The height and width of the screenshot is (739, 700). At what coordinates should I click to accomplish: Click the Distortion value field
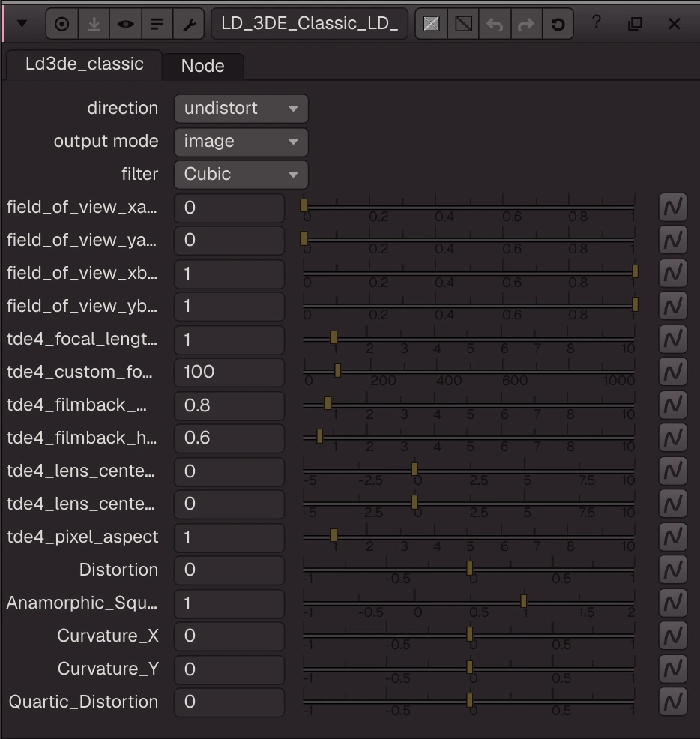click(229, 570)
